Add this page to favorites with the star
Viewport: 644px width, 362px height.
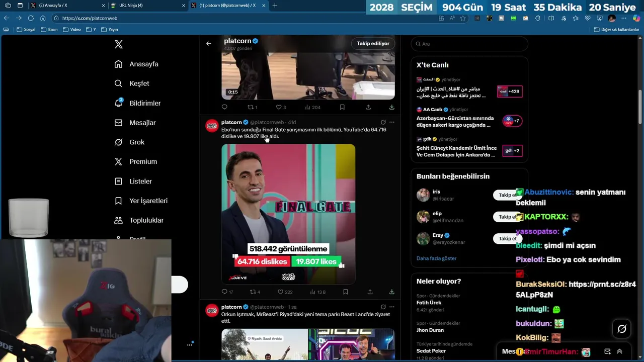point(463,18)
